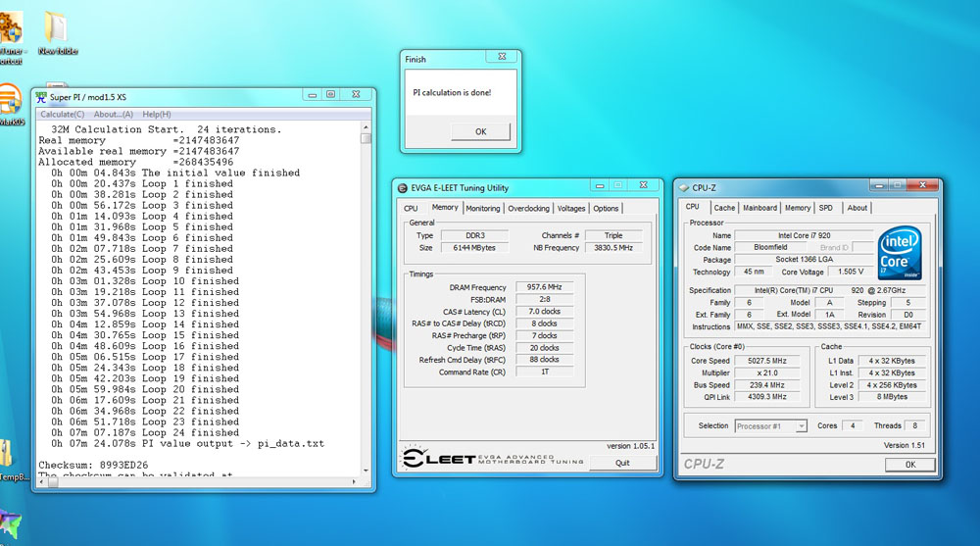The height and width of the screenshot is (546, 980).
Task: Click the Super PI horizontal scroll right arrow
Action: coord(355,482)
